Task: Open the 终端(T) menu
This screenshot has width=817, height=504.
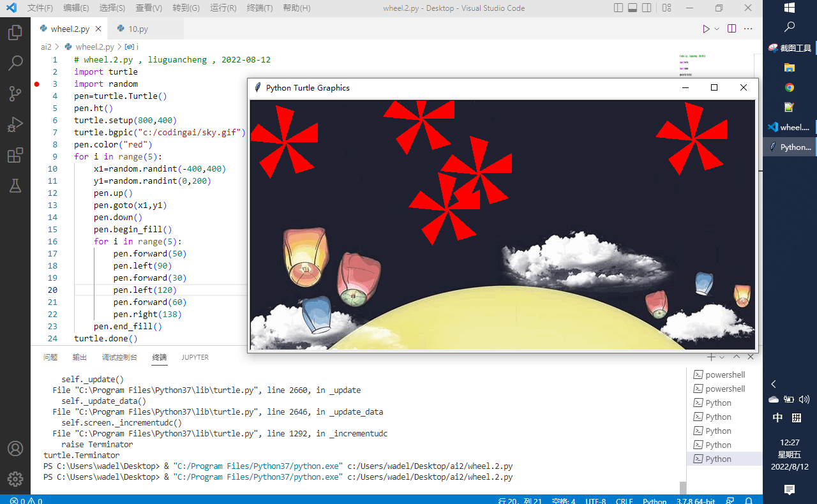Action: click(259, 8)
